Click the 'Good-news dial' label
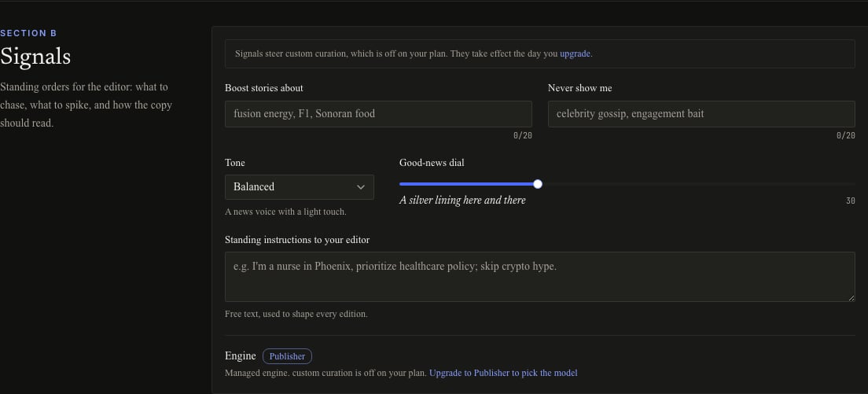This screenshot has height=394, width=868. pos(432,163)
